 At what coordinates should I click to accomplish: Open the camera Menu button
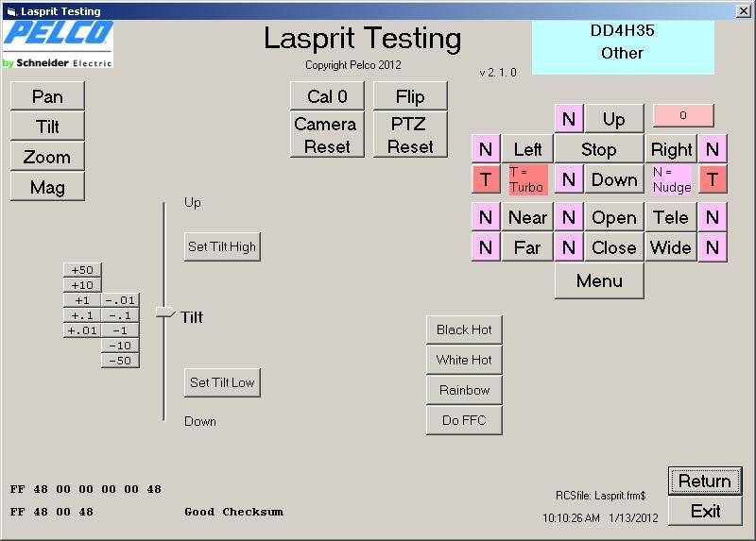tap(599, 280)
